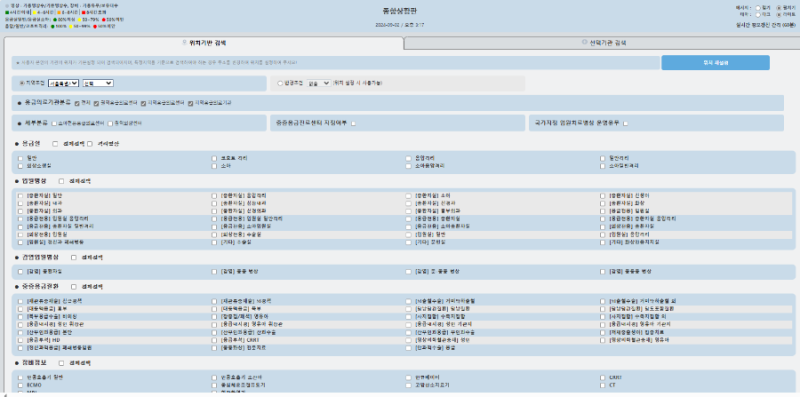This screenshot has height=397, width=800.
Task: Open the 반경조건 없음 dropdown
Action: (319, 83)
